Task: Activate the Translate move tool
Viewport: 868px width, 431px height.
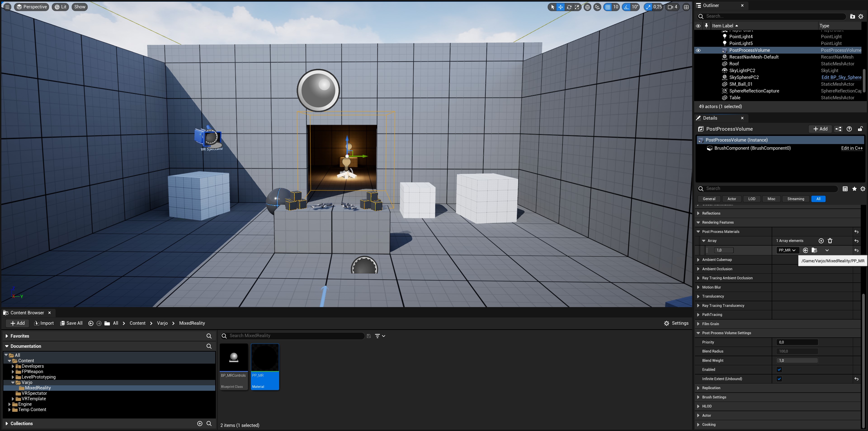Action: 561,7
